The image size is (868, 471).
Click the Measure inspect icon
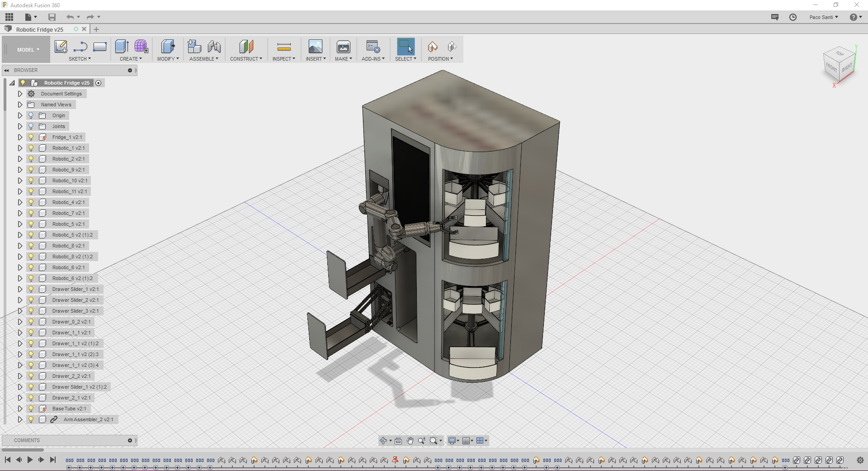point(284,47)
